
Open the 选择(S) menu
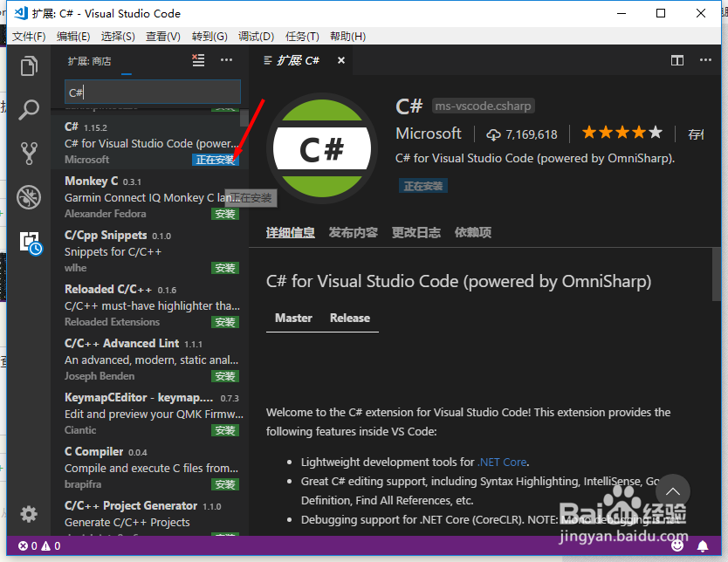click(x=118, y=36)
